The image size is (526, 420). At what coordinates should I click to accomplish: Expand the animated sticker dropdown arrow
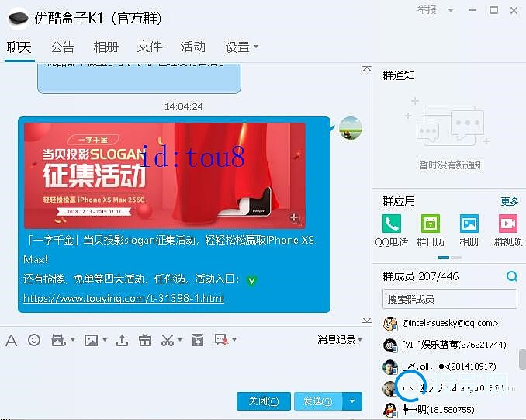(x=73, y=340)
